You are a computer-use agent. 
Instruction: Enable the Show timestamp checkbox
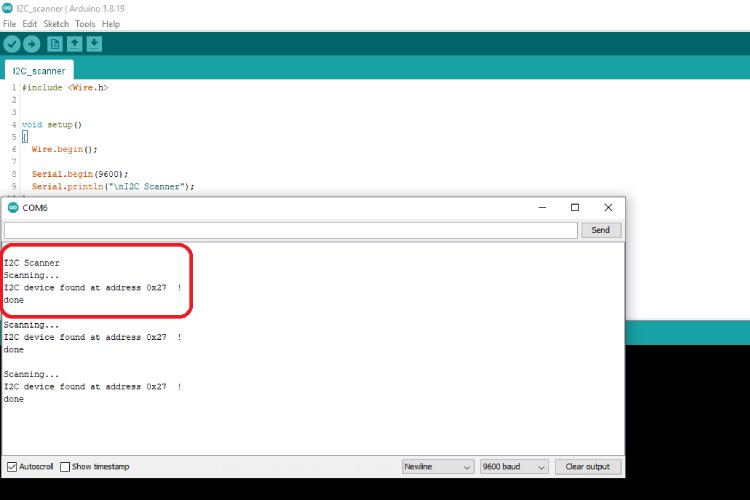point(65,467)
